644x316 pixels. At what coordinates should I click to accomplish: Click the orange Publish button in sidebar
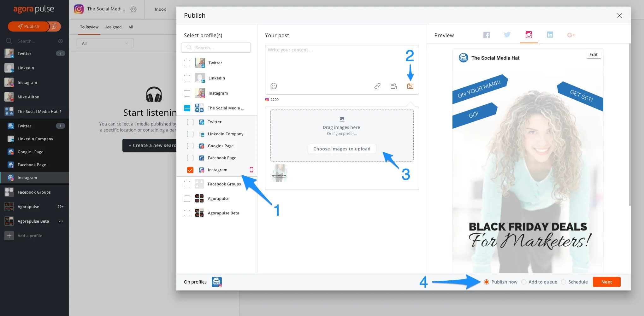pos(29,26)
